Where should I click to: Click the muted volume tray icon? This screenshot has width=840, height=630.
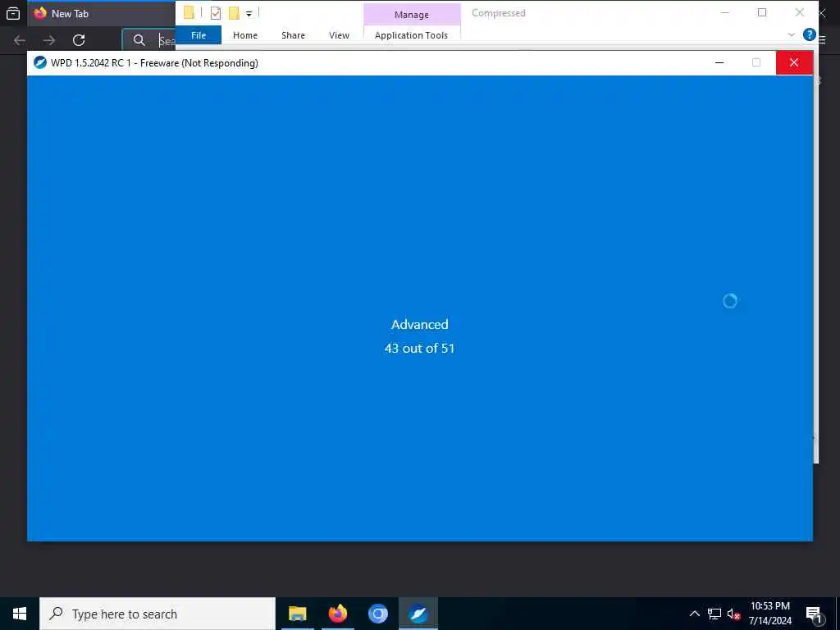(733, 614)
